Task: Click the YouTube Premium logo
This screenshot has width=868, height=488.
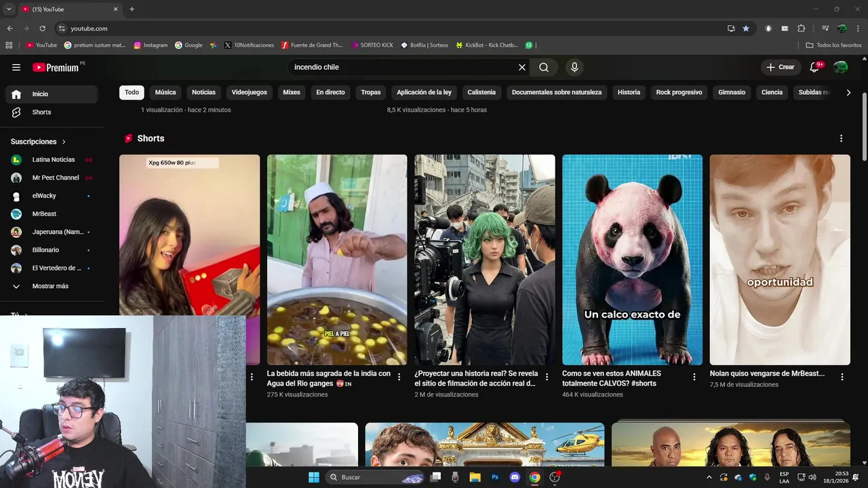Action: coord(56,67)
